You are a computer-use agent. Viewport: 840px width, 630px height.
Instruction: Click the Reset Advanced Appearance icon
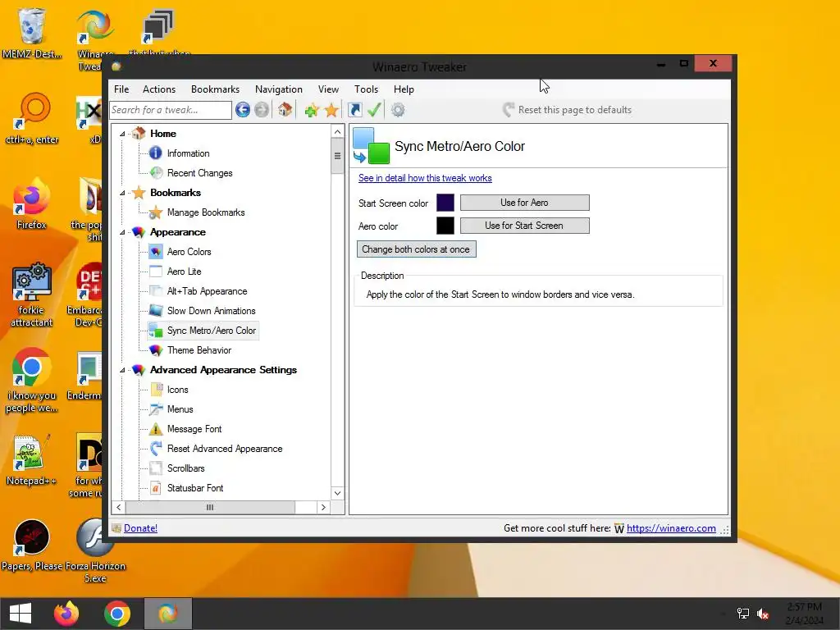pos(156,449)
